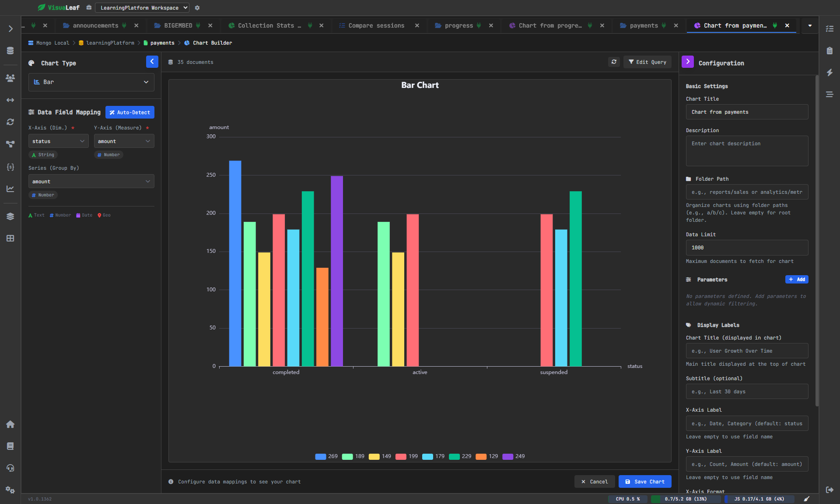The height and width of the screenshot is (504, 840).
Task: Click the Save Chart button
Action: (x=644, y=481)
